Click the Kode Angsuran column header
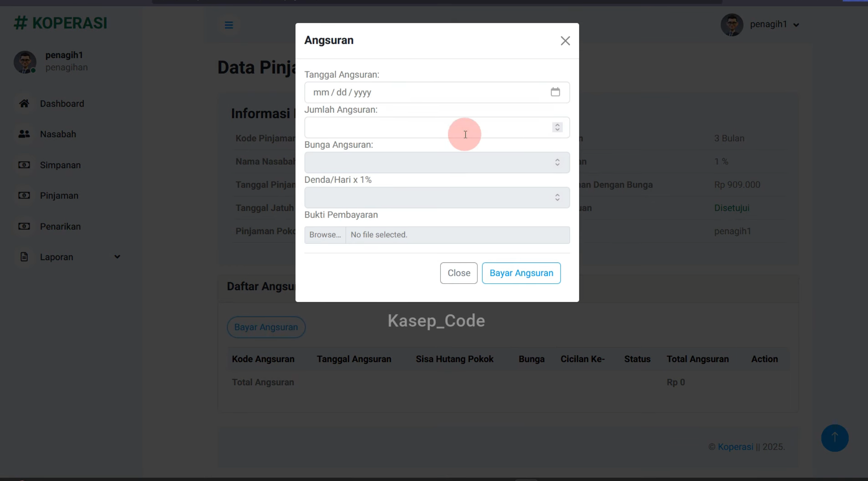The height and width of the screenshot is (481, 868). (x=263, y=359)
